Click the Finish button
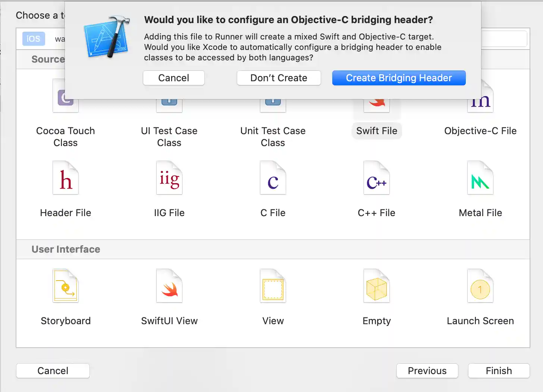The height and width of the screenshot is (392, 543). [499, 371]
